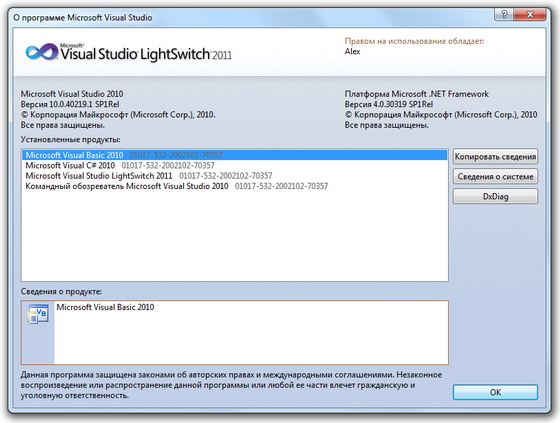
Task: Click the Копировать сведения button
Action: point(495,156)
